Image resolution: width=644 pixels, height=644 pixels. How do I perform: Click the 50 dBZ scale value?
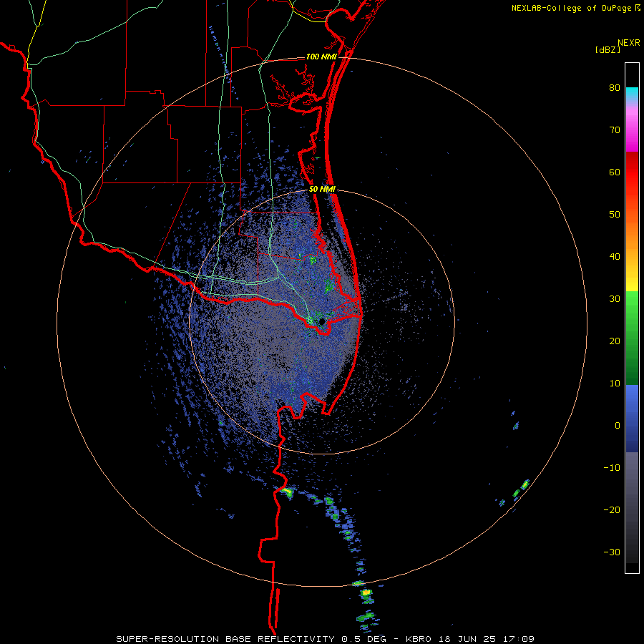click(x=615, y=215)
